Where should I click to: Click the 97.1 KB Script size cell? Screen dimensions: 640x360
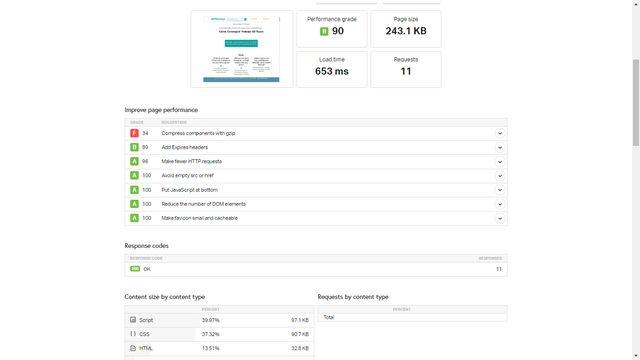coord(300,320)
